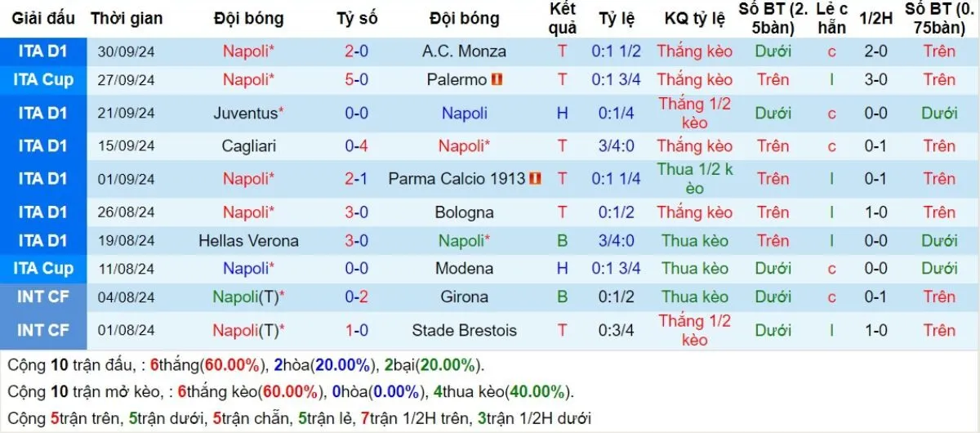The height and width of the screenshot is (433, 980).
Task: Click the Stade Brestois team name
Action: point(464,331)
